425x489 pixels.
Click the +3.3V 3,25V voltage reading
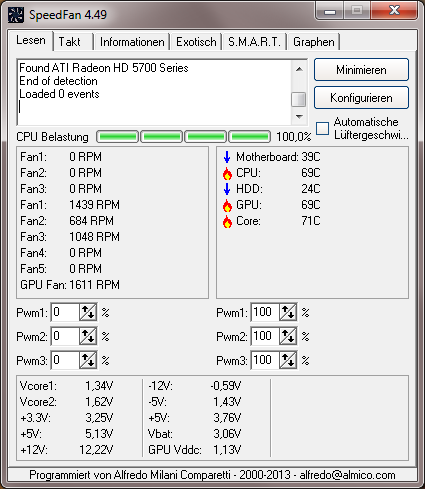pos(67,418)
